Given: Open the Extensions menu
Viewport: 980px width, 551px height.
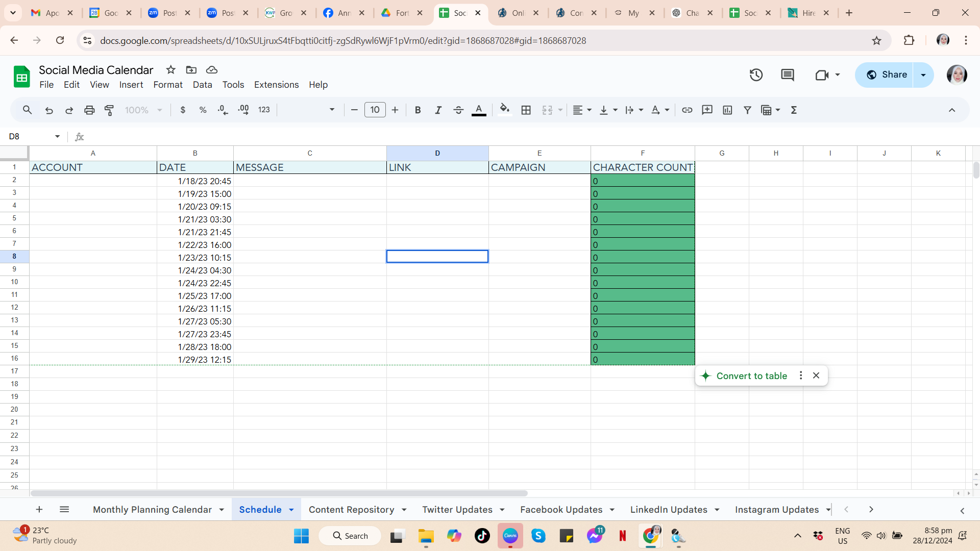Looking at the screenshot, I should pos(276,85).
